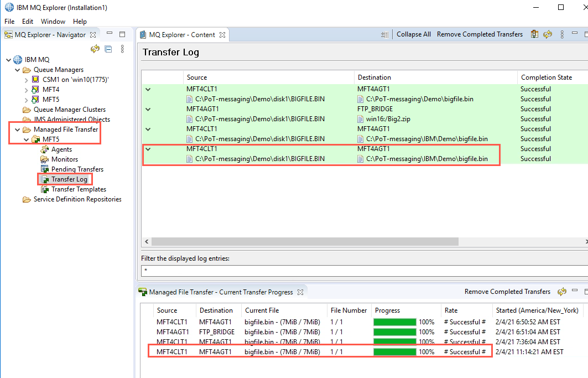Sort by the Completion State column header
The image size is (588, 378).
pos(553,77)
